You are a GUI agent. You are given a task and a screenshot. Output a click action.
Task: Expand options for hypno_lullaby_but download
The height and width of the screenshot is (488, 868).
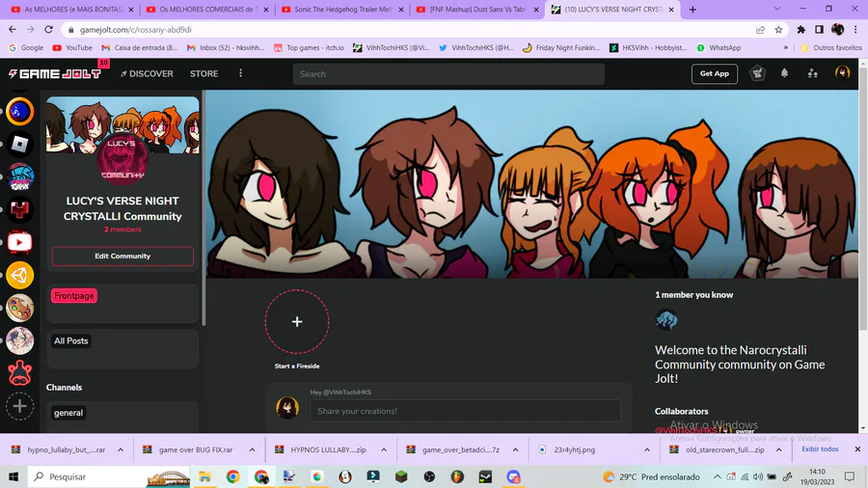(121, 449)
